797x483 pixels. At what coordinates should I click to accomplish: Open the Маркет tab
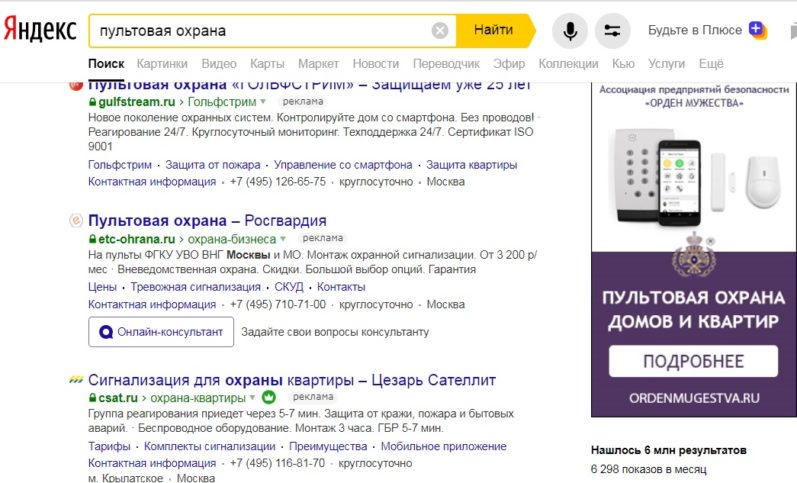pos(318,64)
